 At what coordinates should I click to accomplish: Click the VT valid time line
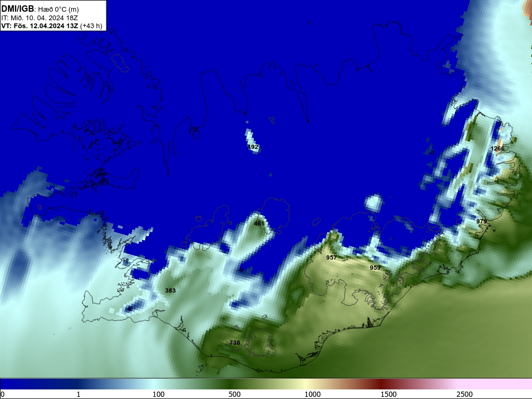pyautogui.click(x=52, y=26)
